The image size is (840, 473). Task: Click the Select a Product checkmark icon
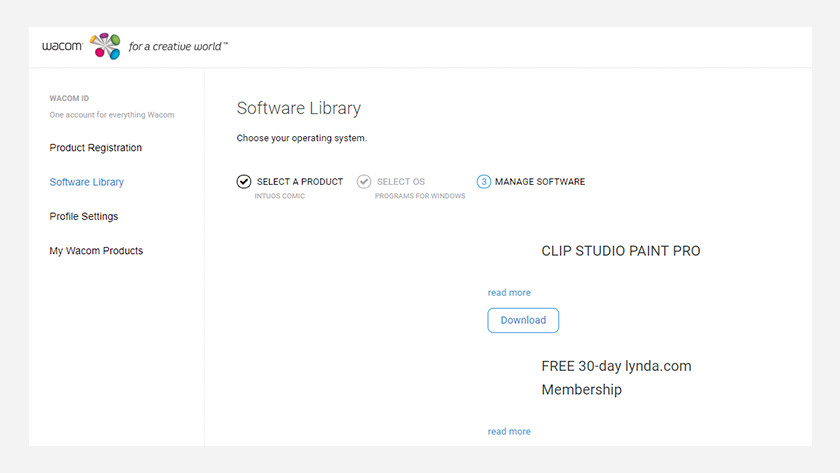(x=244, y=182)
